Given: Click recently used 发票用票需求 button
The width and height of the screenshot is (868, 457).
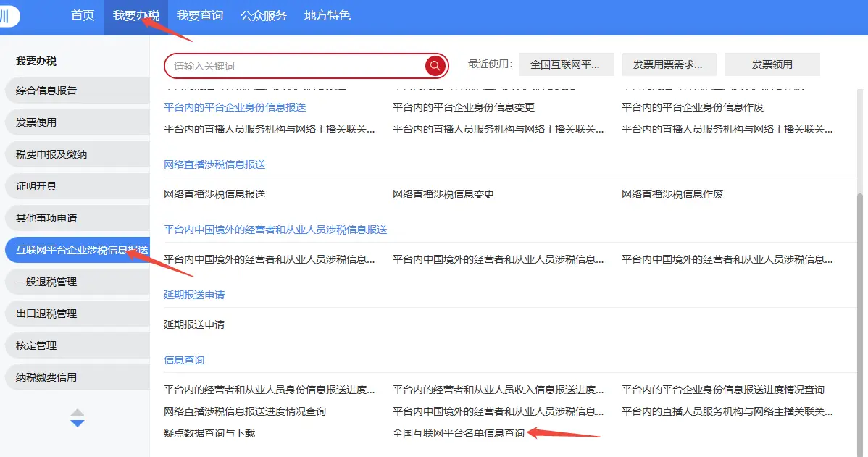Looking at the screenshot, I should coord(667,64).
